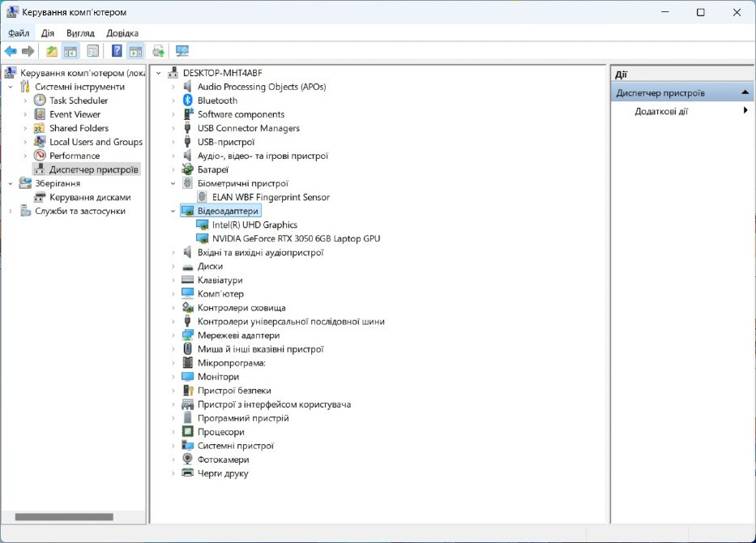Select NVIDIA GeForce RTX 3050 adapter
This screenshot has width=756, height=543.
[x=295, y=238]
